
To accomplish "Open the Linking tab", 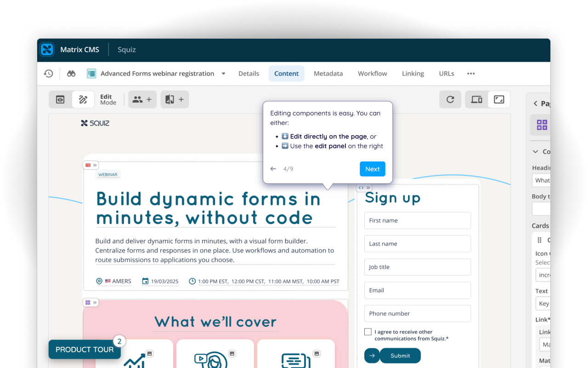I will point(413,74).
